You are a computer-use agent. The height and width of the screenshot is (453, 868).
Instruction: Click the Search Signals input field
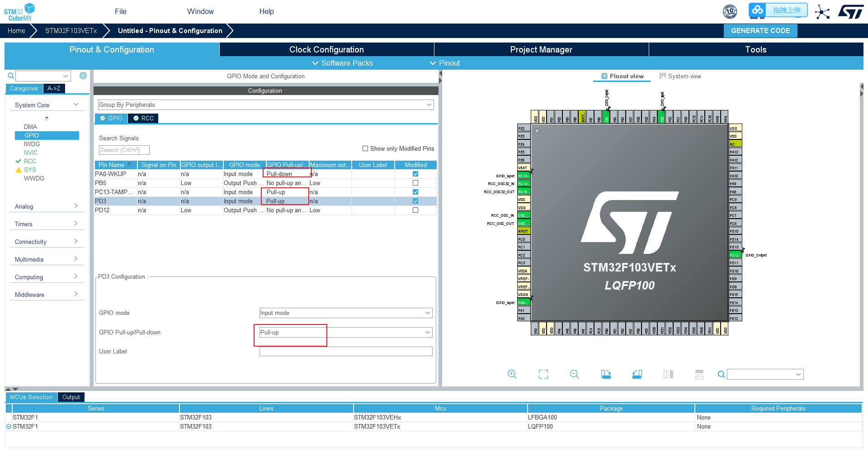coord(124,150)
